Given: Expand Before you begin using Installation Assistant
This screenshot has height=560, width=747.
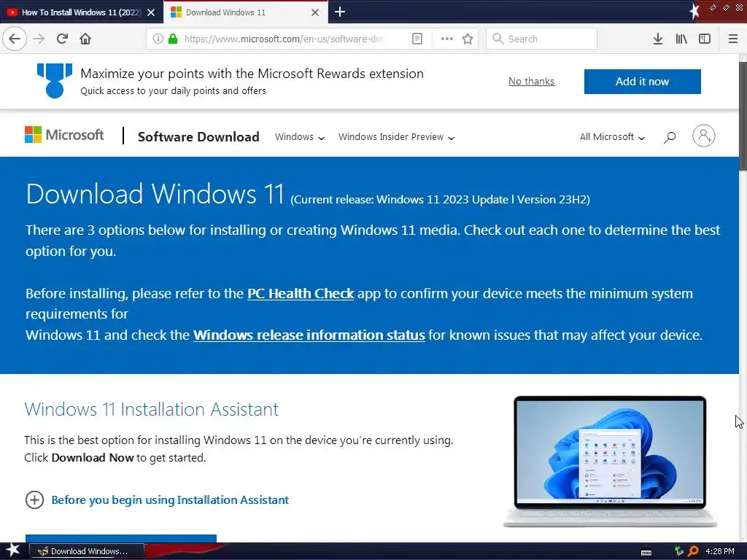Looking at the screenshot, I should pyautogui.click(x=157, y=500).
